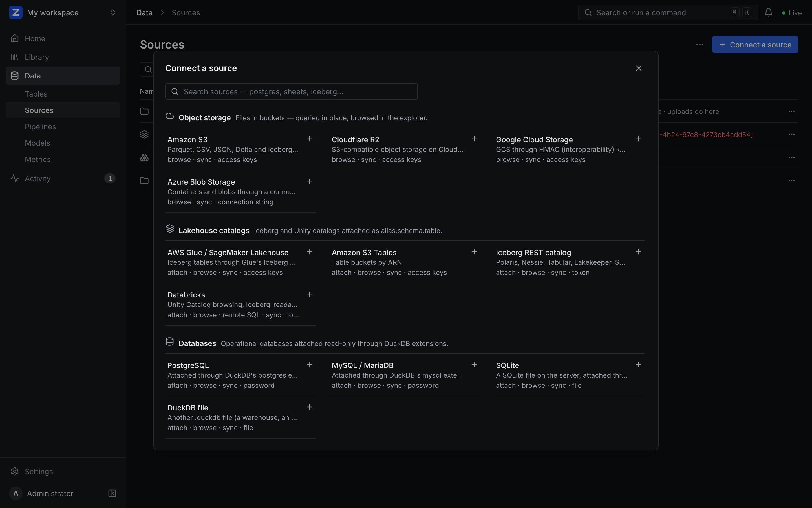Select the DuckDB file source title
The width and height of the screenshot is (812, 508).
pyautogui.click(x=188, y=408)
